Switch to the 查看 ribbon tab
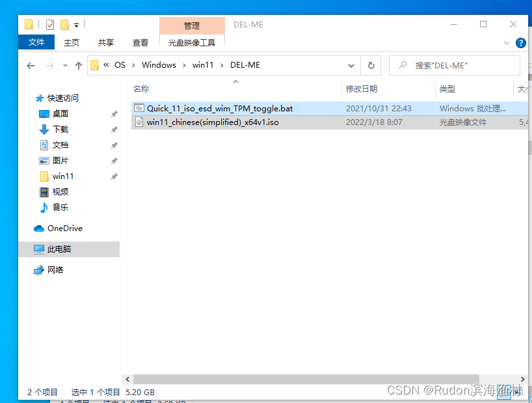The image size is (532, 403). coord(140,43)
